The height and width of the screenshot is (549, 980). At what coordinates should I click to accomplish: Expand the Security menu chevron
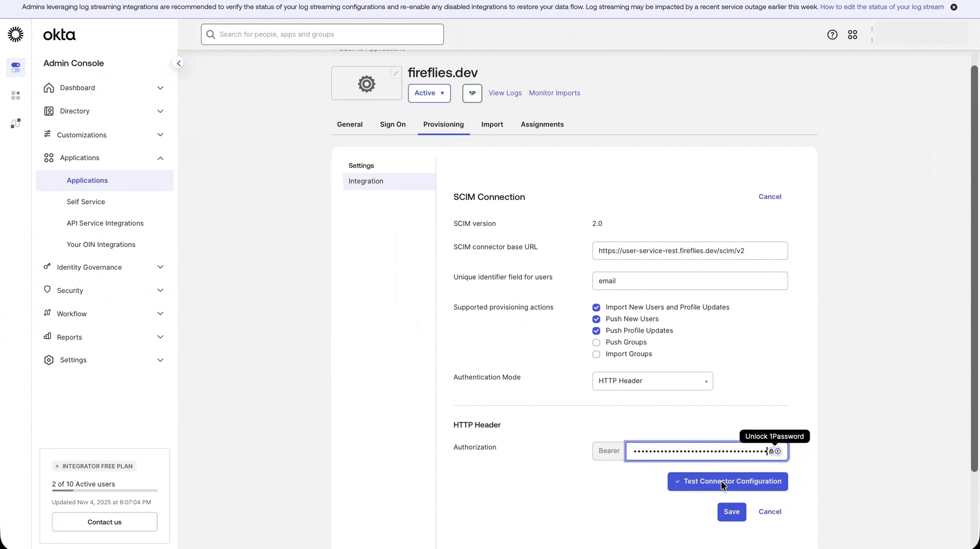tap(160, 290)
